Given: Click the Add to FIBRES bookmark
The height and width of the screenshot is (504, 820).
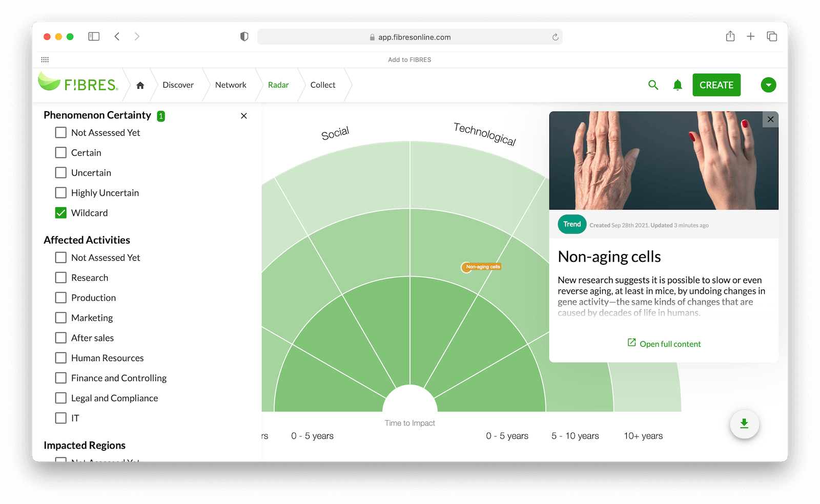Looking at the screenshot, I should (x=409, y=60).
